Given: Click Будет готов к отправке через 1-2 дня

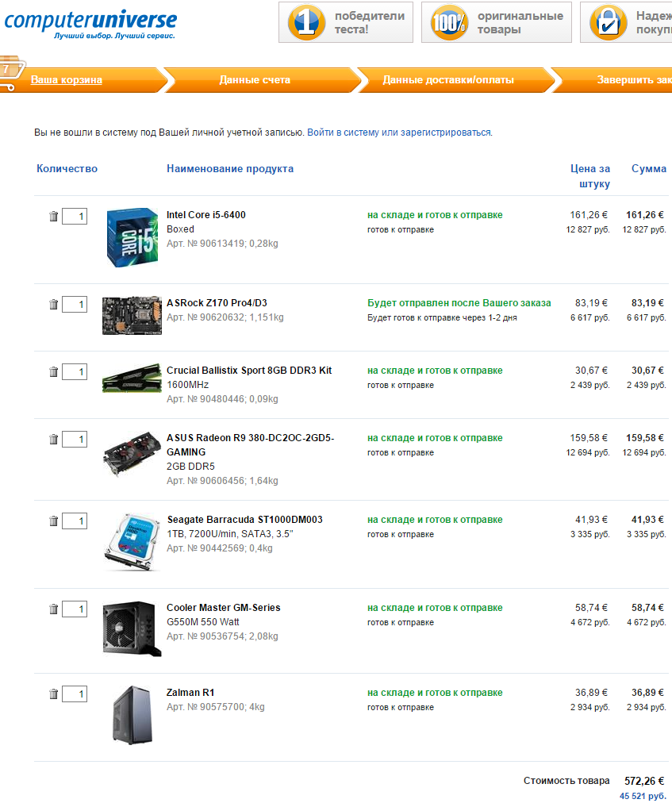Looking at the screenshot, I should (442, 317).
